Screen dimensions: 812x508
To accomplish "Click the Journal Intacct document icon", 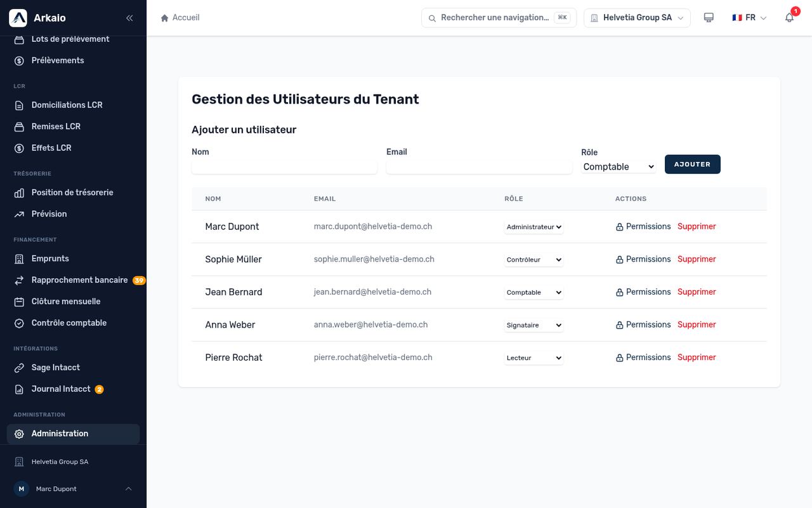I will pos(19,389).
